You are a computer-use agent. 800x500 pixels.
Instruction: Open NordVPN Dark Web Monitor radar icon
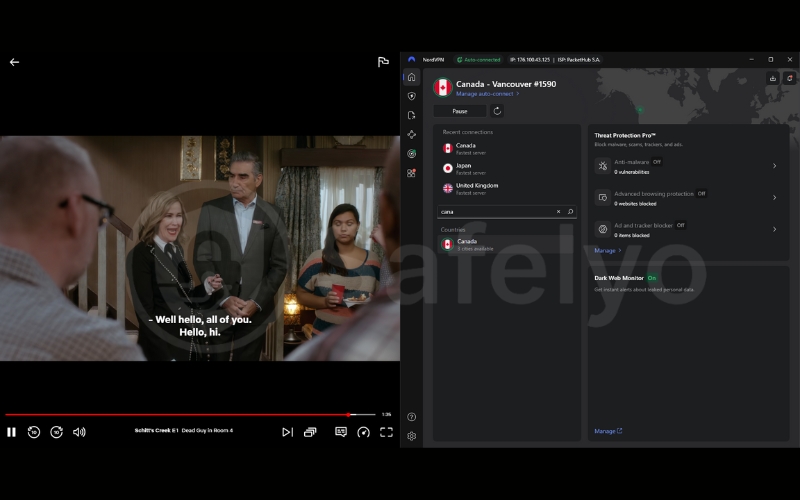click(411, 154)
